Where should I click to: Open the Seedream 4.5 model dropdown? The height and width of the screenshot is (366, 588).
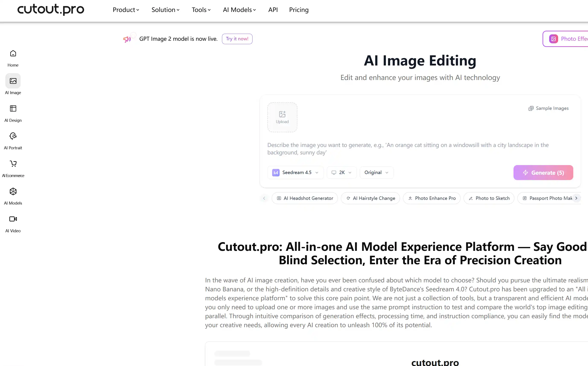(x=295, y=173)
